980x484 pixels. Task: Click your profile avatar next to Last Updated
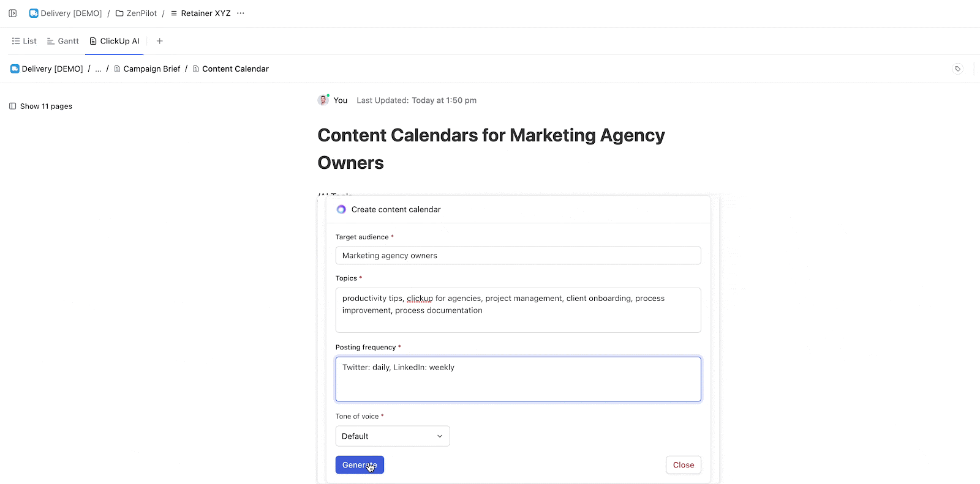(x=323, y=100)
